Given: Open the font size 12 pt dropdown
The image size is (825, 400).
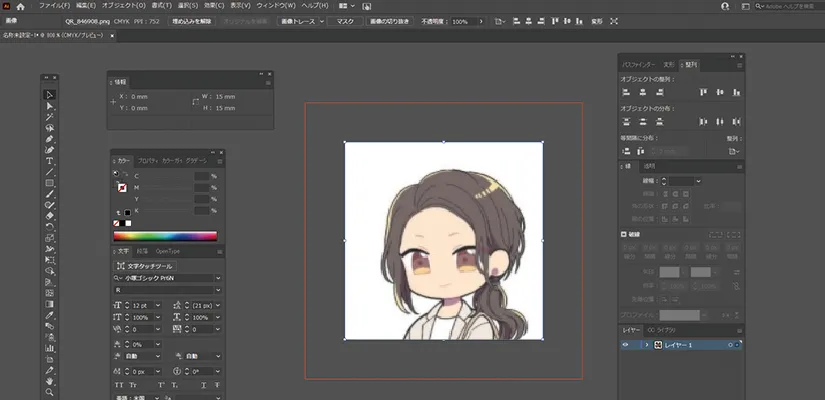Looking at the screenshot, I should 160,304.
